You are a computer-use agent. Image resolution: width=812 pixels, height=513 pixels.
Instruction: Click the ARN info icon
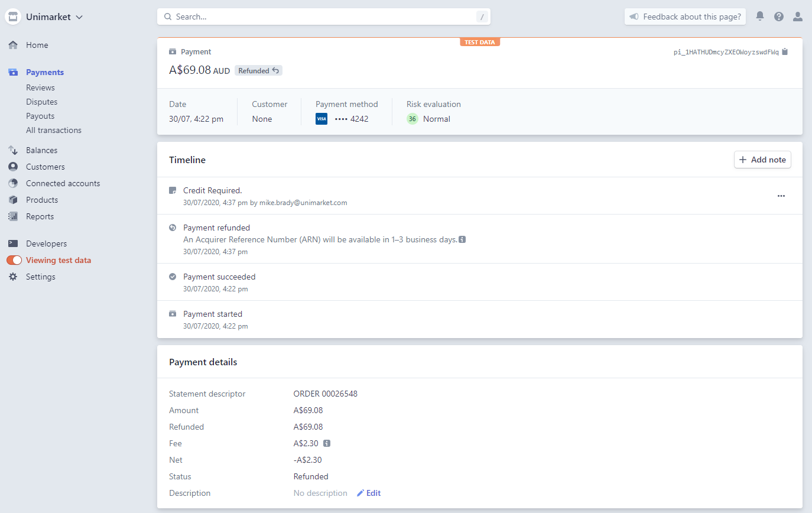click(462, 240)
